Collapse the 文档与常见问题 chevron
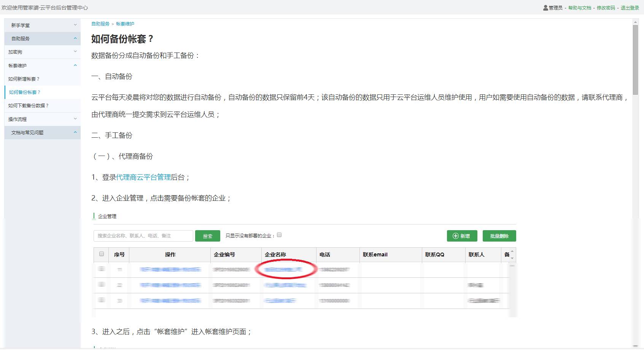The image size is (644, 350). coord(75,132)
